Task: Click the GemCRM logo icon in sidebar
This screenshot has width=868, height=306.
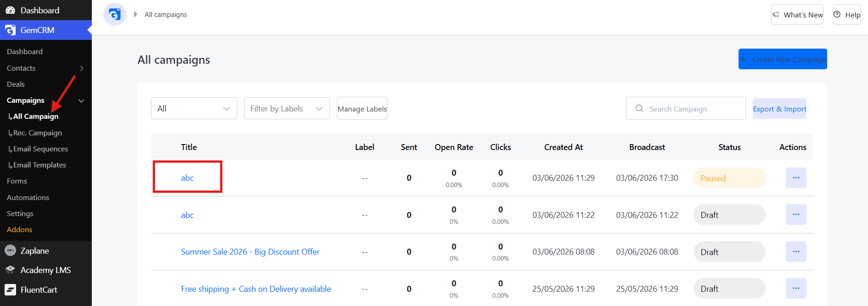Action: tap(10, 30)
